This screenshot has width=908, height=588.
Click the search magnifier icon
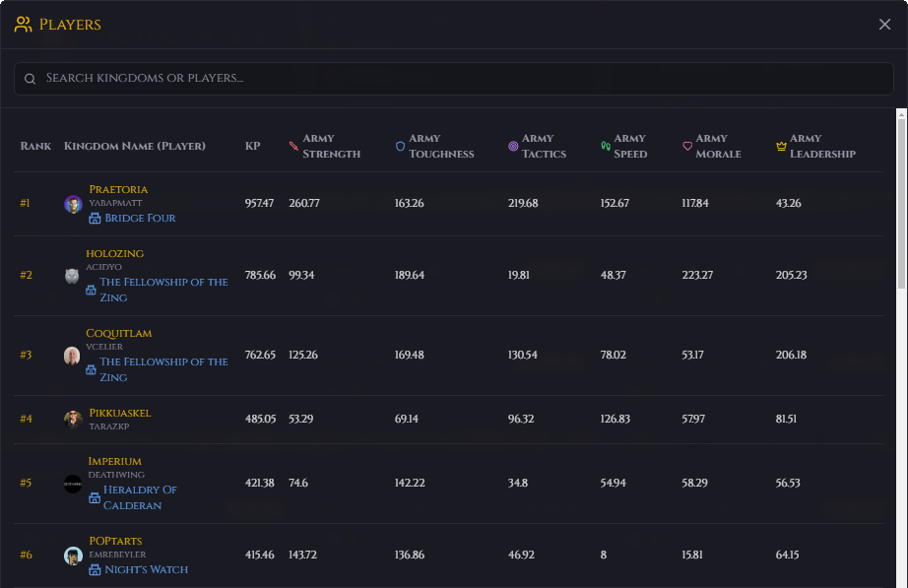point(31,79)
